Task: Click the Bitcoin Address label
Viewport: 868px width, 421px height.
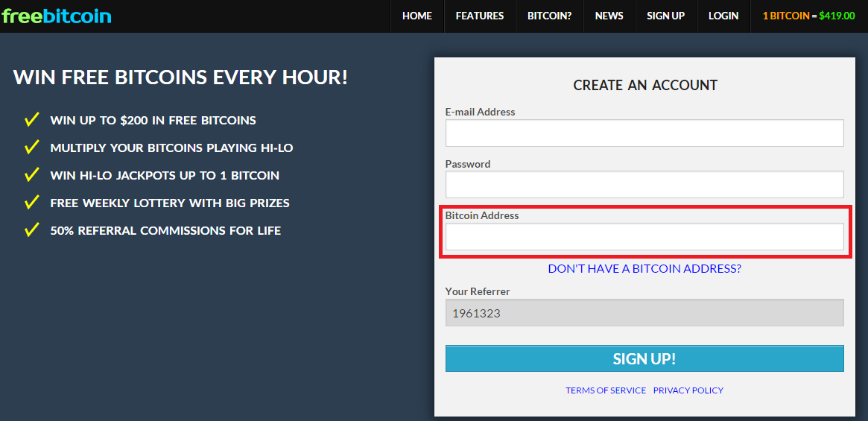Action: [482, 215]
